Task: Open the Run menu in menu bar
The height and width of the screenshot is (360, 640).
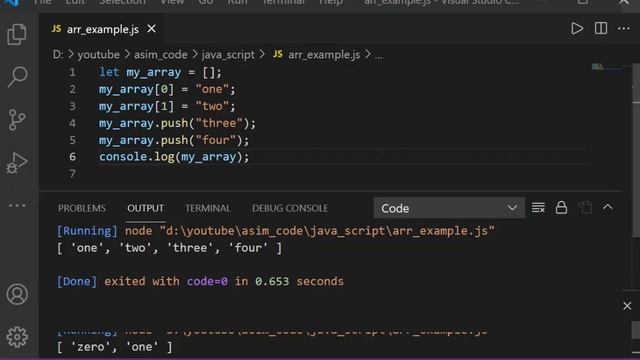Action: [x=238, y=2]
